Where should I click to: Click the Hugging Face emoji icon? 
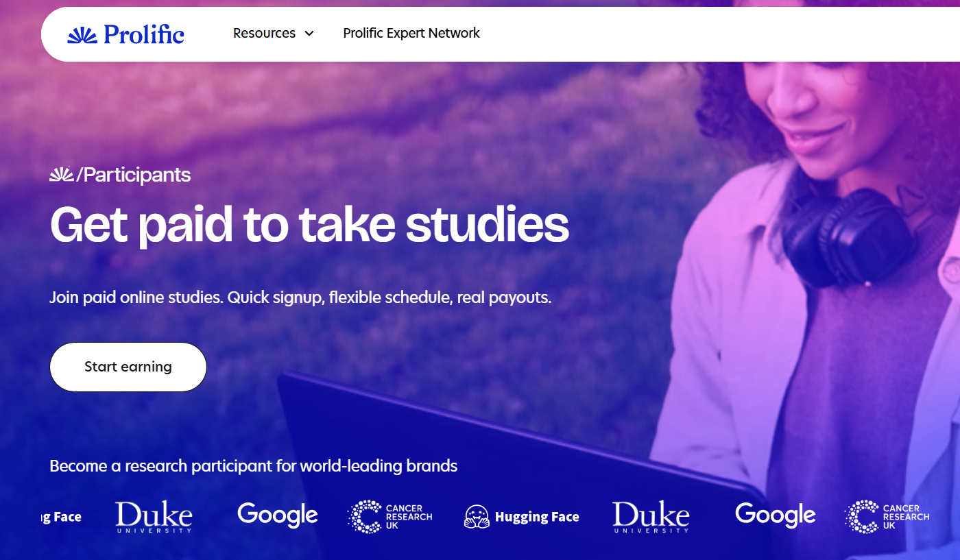[x=477, y=517]
